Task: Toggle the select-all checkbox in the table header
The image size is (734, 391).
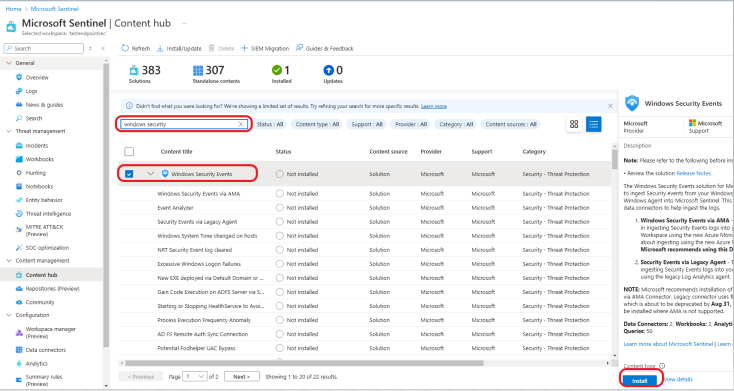Action: 129,151
